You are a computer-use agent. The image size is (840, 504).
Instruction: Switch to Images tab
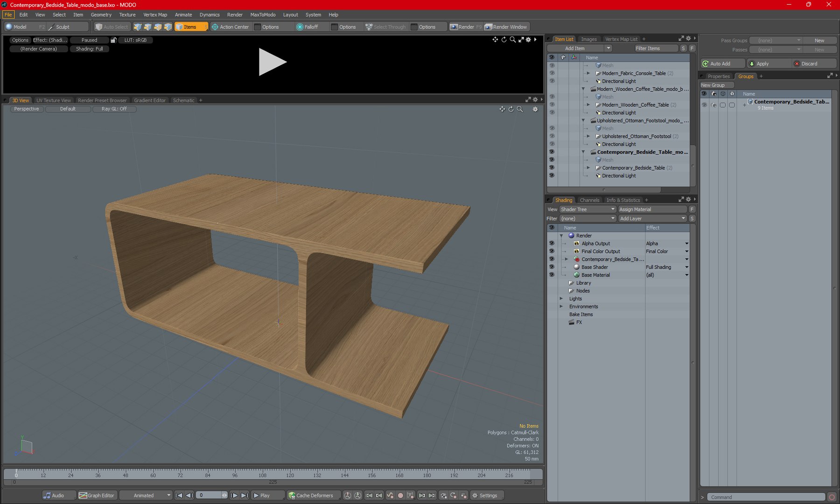click(588, 39)
